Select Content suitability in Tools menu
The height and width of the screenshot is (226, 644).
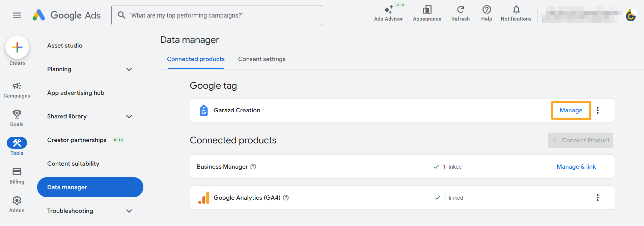[73, 164]
